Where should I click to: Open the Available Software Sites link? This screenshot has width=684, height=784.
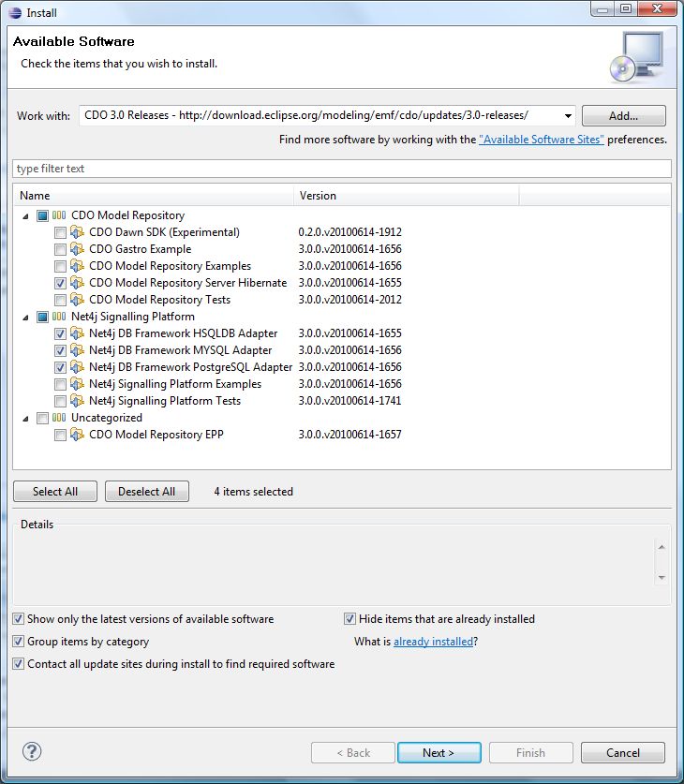click(x=542, y=140)
